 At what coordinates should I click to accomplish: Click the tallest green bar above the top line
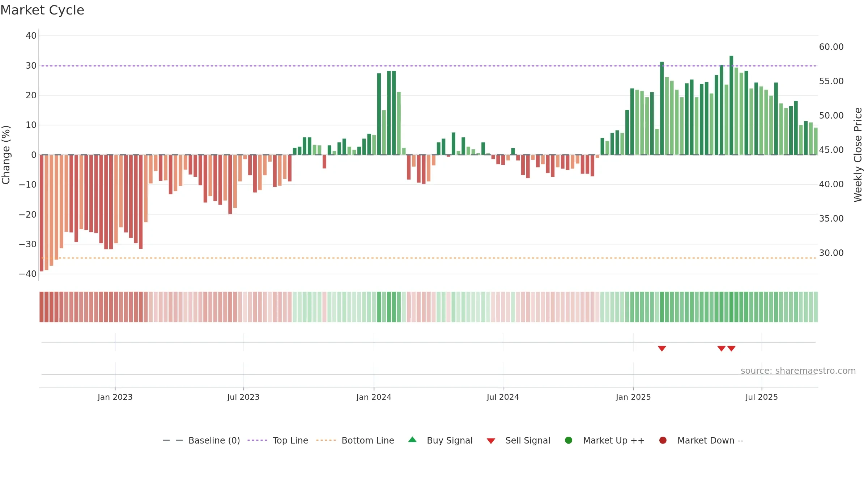click(x=731, y=105)
